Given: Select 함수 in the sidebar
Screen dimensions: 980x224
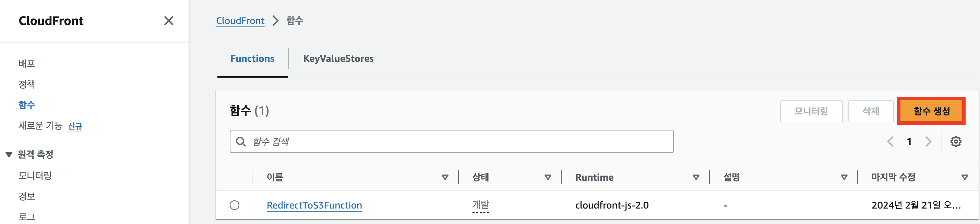Looking at the screenshot, I should point(27,105).
